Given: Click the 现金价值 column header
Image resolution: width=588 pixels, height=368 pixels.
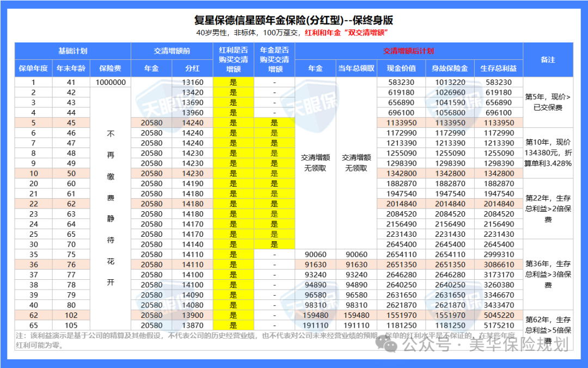Looking at the screenshot, I should point(401,69).
